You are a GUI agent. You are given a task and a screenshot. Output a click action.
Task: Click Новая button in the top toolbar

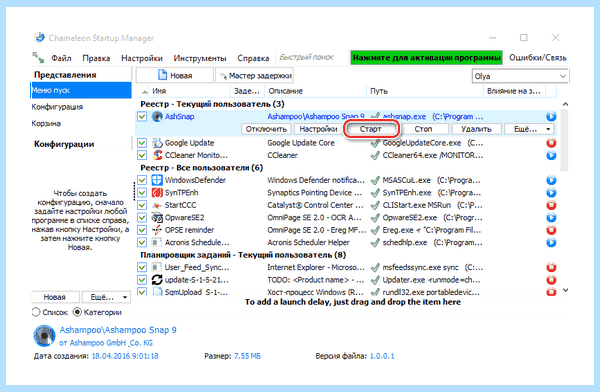click(175, 75)
